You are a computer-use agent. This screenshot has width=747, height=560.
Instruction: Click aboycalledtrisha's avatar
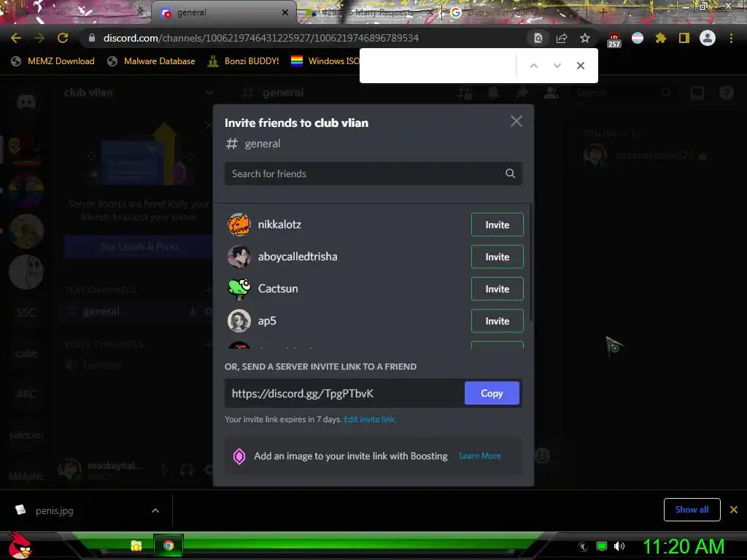click(x=239, y=257)
